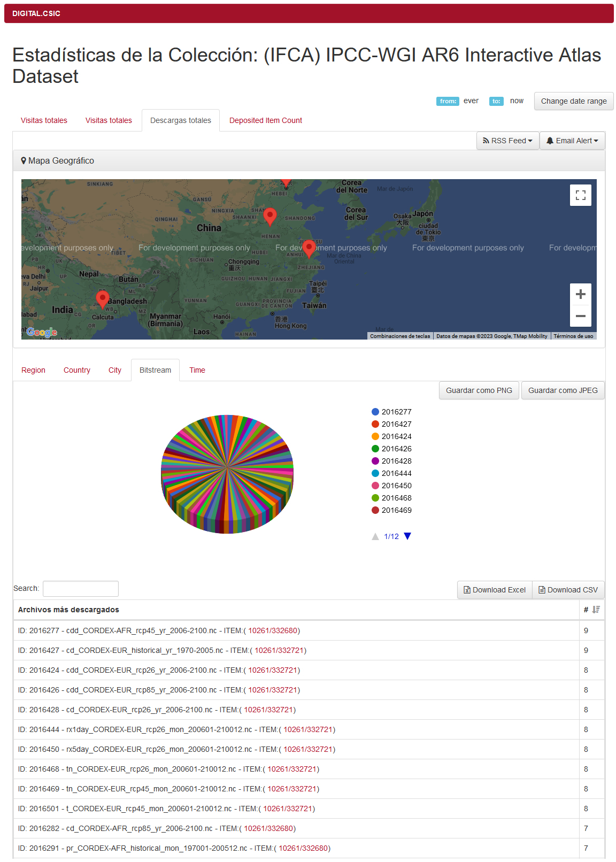Focus the Search input field
This screenshot has width=616, height=862.
pos(81,589)
